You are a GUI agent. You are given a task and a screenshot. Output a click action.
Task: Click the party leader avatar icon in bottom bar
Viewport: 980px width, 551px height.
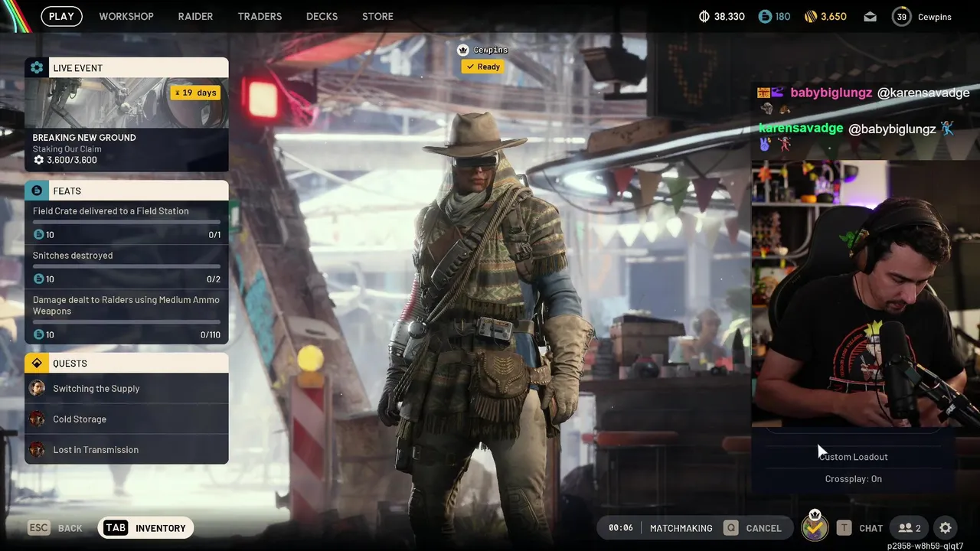[815, 527]
